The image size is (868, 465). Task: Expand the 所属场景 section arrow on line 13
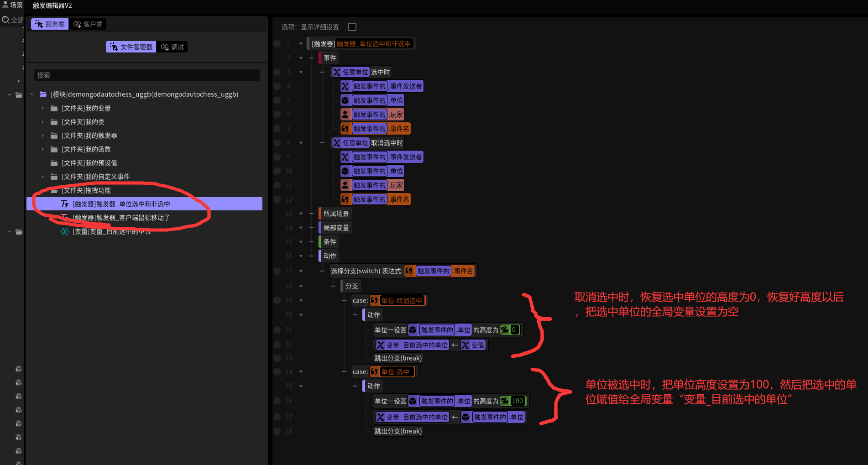click(x=301, y=214)
